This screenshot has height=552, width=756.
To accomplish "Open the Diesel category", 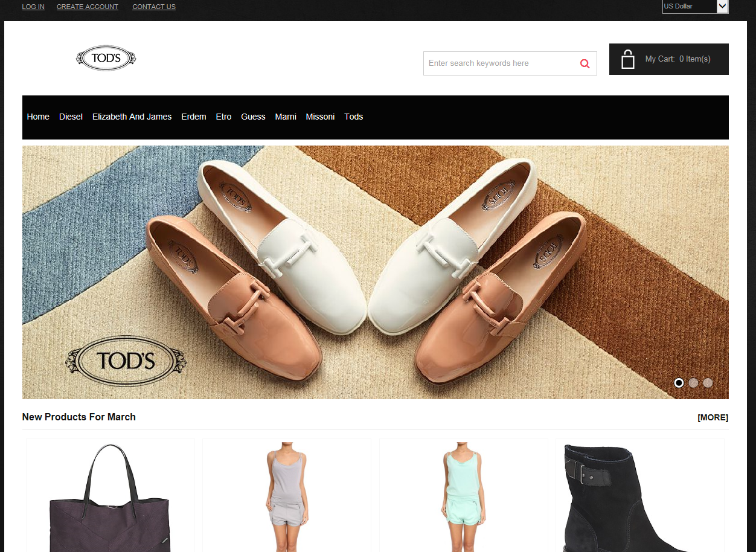I will (x=71, y=117).
